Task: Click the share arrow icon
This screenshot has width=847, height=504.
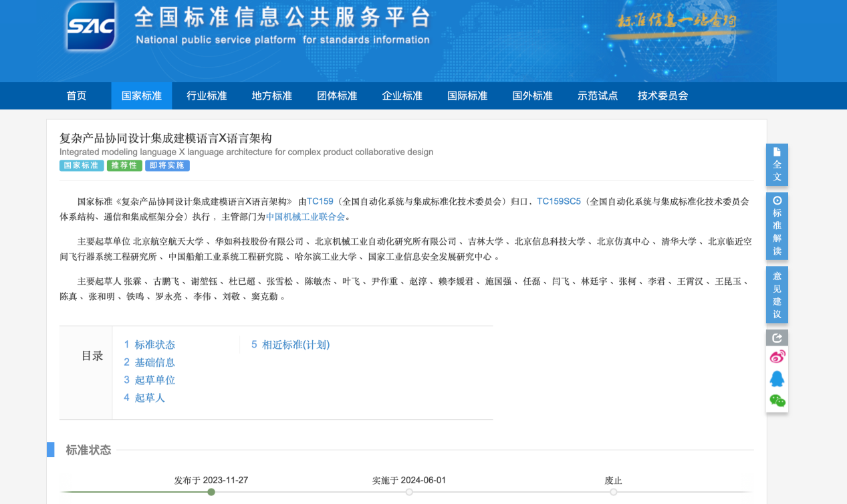Action: 777,338
